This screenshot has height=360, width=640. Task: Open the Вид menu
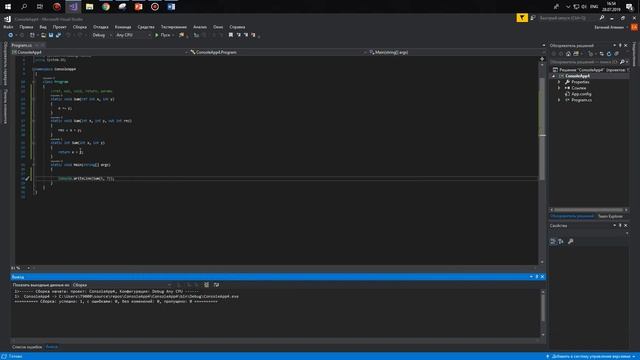click(x=43, y=27)
